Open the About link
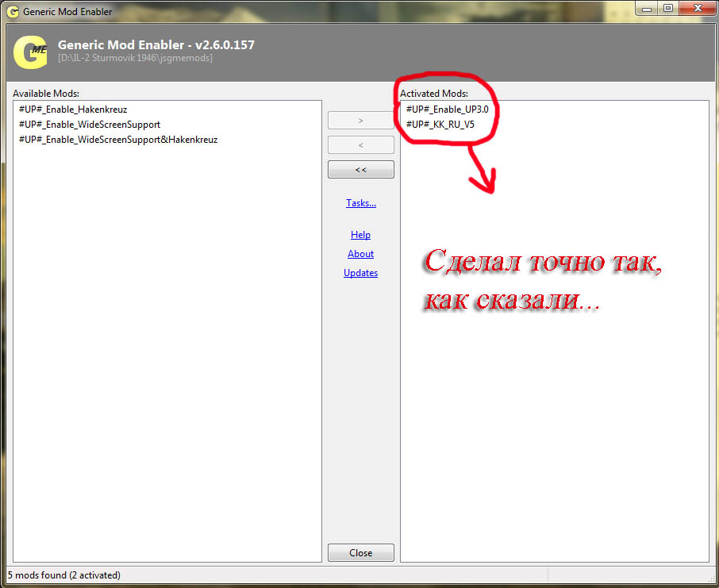This screenshot has height=588, width=719. 360,254
